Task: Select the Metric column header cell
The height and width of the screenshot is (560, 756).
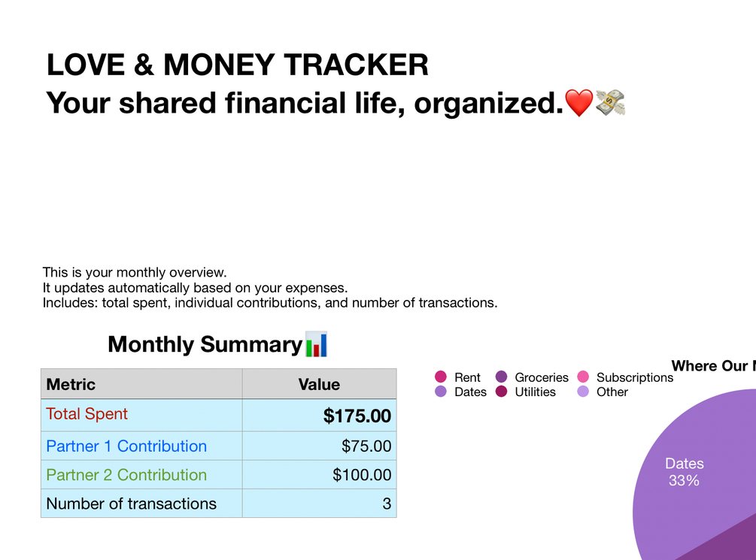Action: point(141,384)
